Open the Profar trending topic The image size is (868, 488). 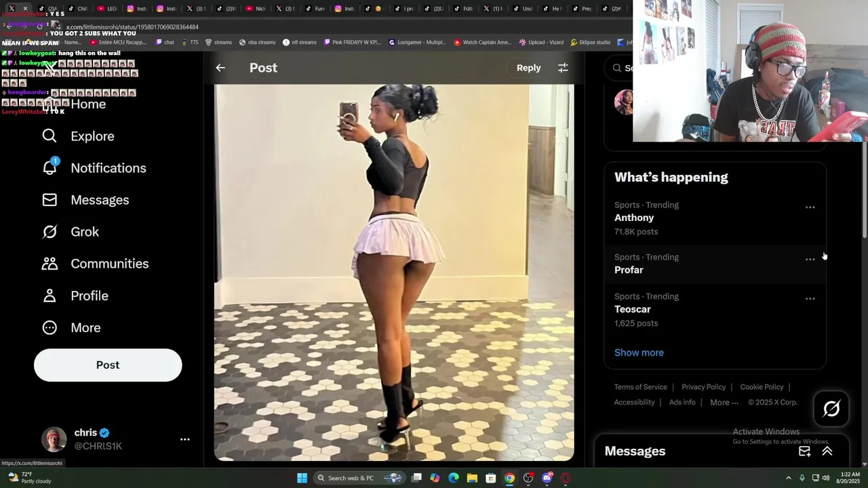[715, 264]
